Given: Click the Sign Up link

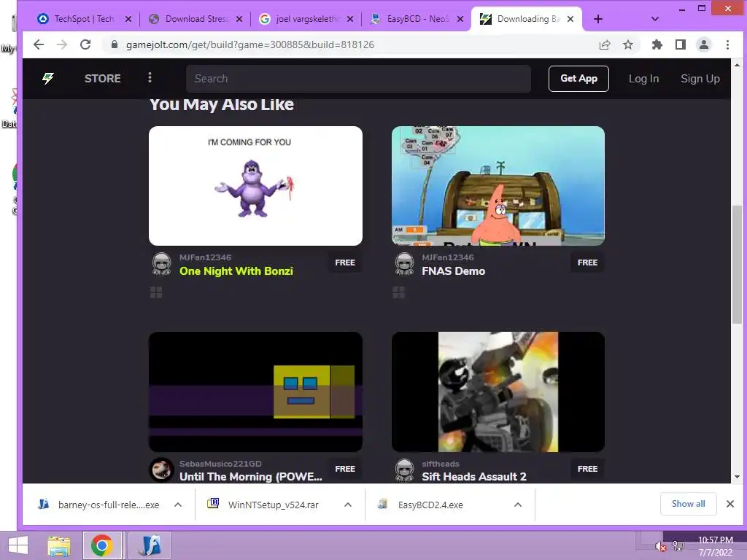Looking at the screenshot, I should [x=700, y=79].
